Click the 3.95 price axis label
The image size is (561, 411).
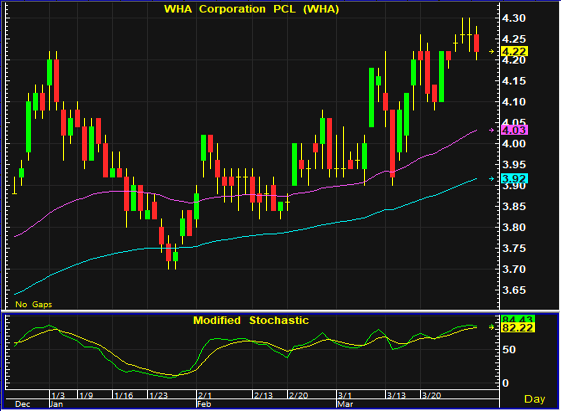tap(514, 165)
